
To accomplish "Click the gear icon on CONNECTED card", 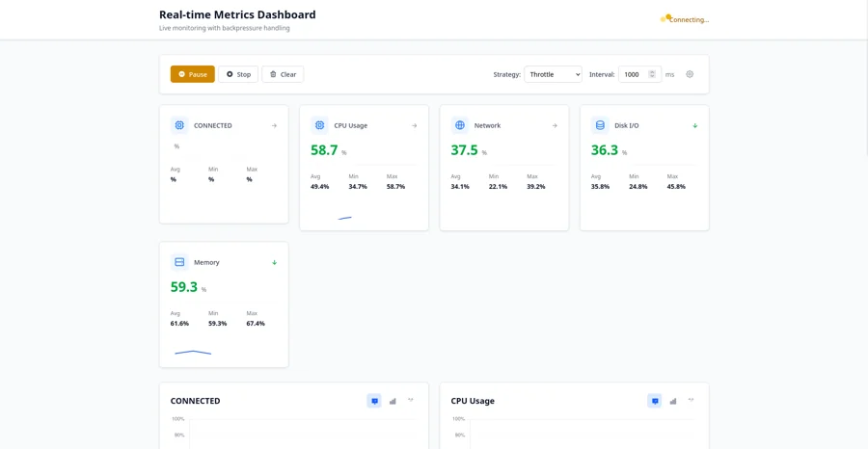I will 179,125.
